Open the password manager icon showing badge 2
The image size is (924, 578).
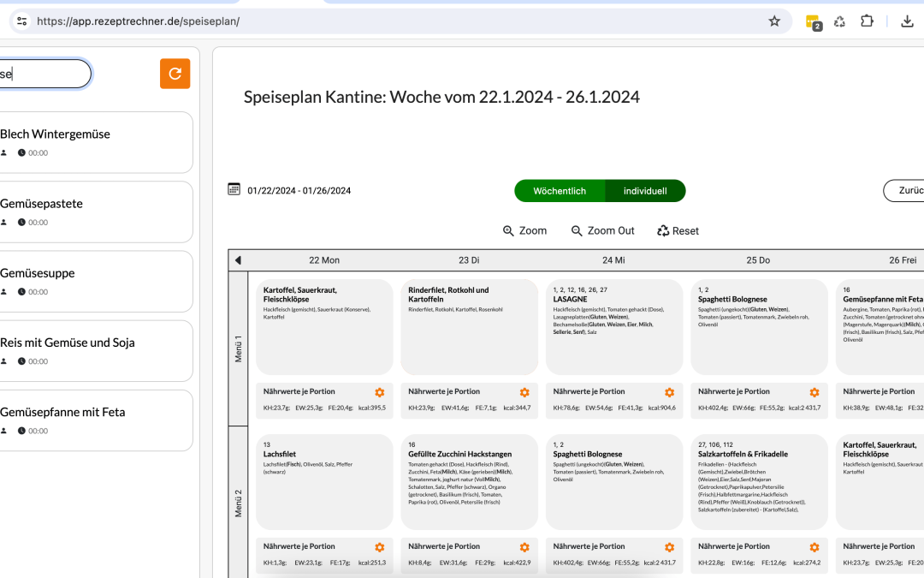point(813,21)
